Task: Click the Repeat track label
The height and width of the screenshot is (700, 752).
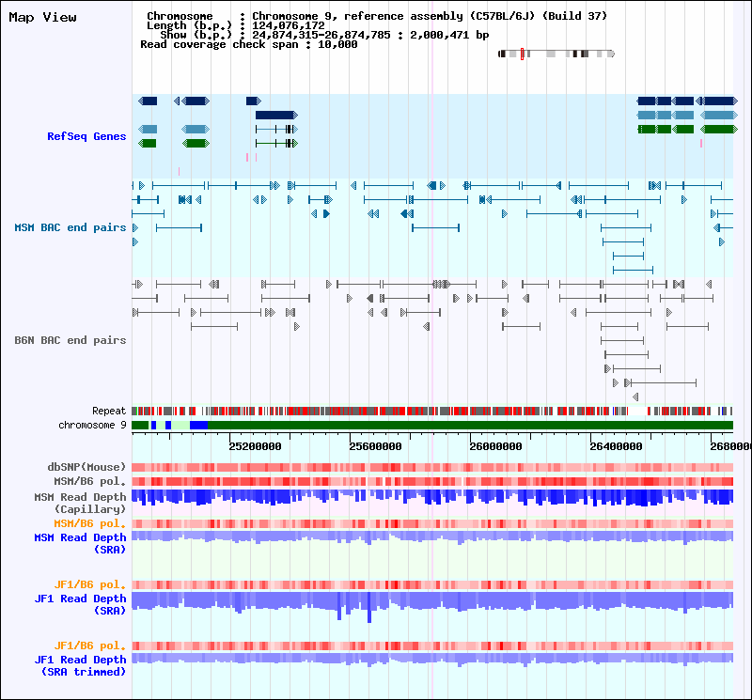Action: click(109, 411)
